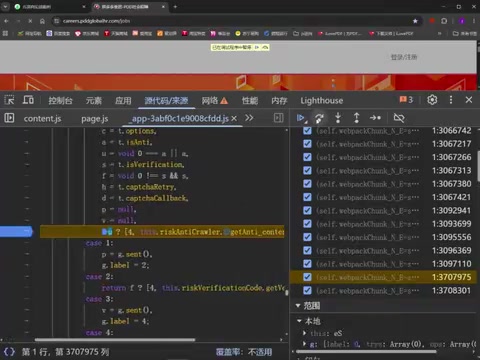Open the all bookmarks folder
The height and width of the screenshot is (360, 480).
click(465, 33)
